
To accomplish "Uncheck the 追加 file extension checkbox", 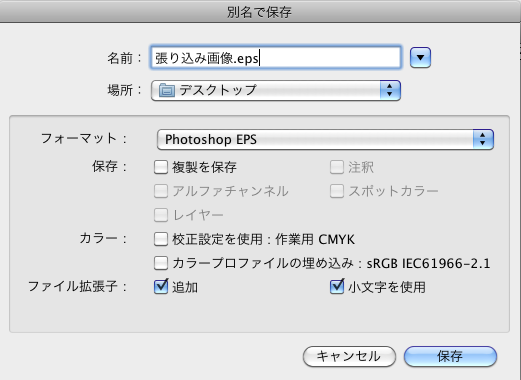I will (161, 286).
